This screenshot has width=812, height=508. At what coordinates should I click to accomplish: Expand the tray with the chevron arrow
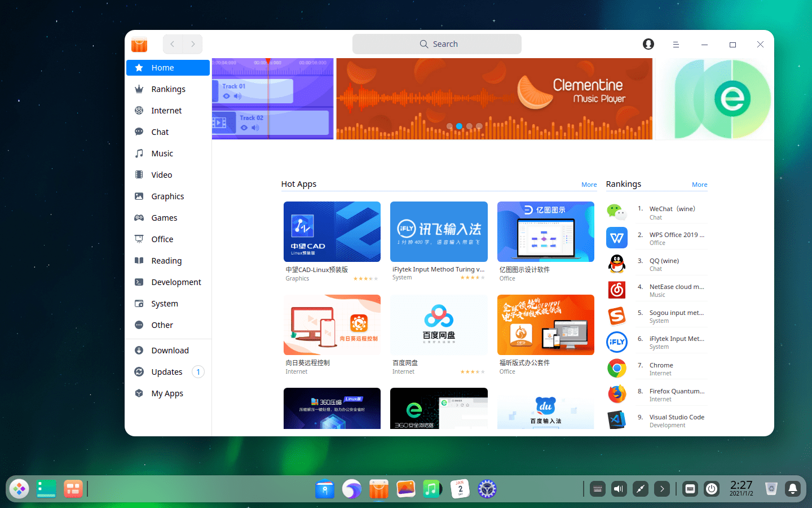pyautogui.click(x=662, y=489)
